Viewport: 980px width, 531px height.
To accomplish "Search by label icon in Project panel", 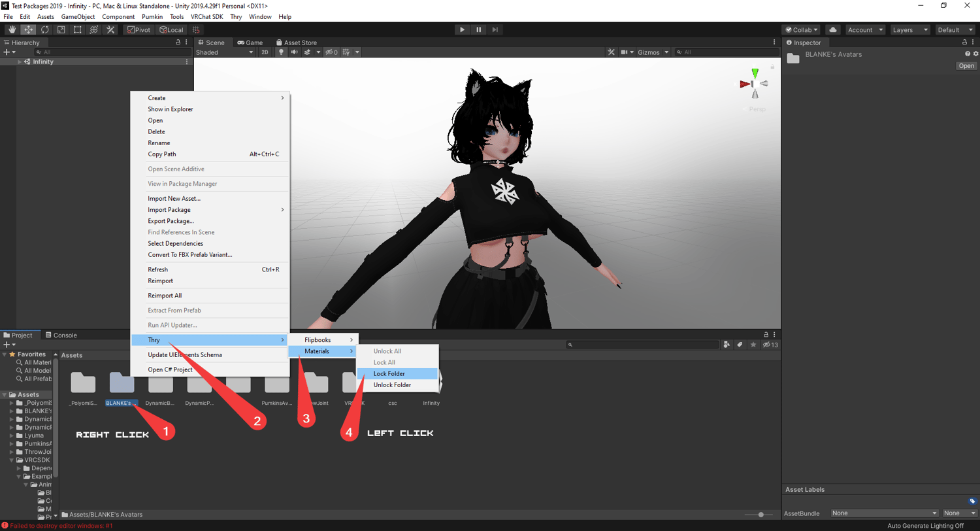I will [740, 345].
